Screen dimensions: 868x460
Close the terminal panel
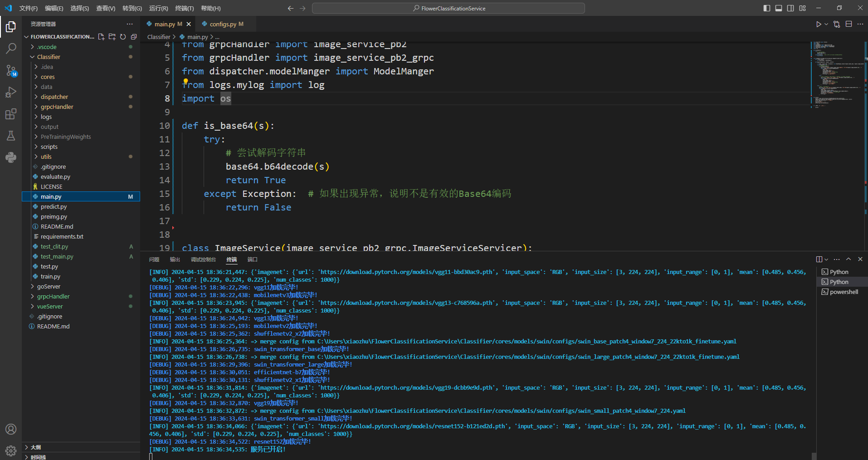(860, 259)
